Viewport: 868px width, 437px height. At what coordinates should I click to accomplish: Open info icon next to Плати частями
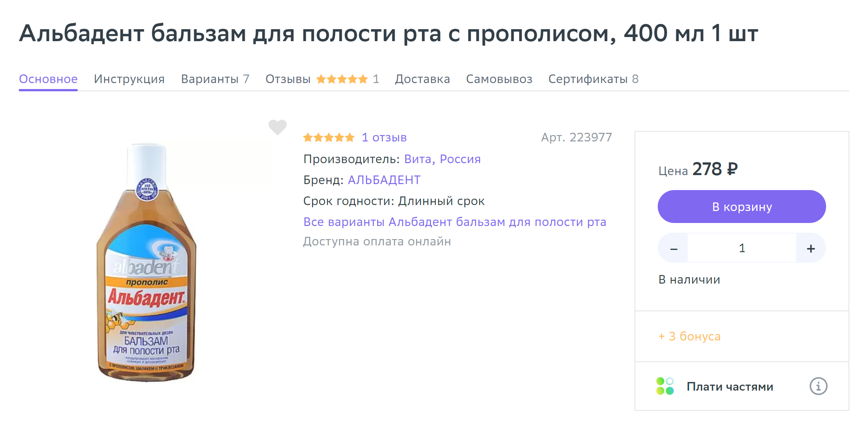(818, 386)
